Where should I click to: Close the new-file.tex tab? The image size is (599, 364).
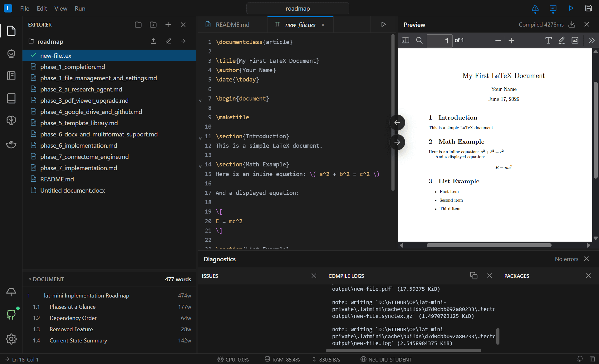tap(323, 25)
